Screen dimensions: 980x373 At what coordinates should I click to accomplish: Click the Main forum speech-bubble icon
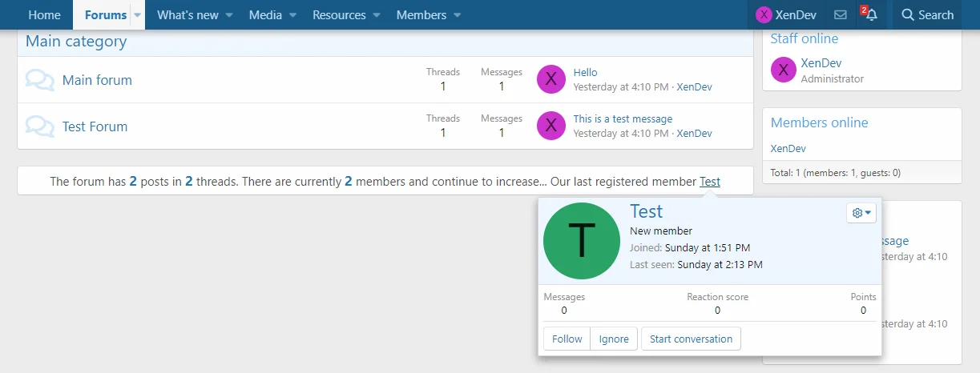pos(40,80)
